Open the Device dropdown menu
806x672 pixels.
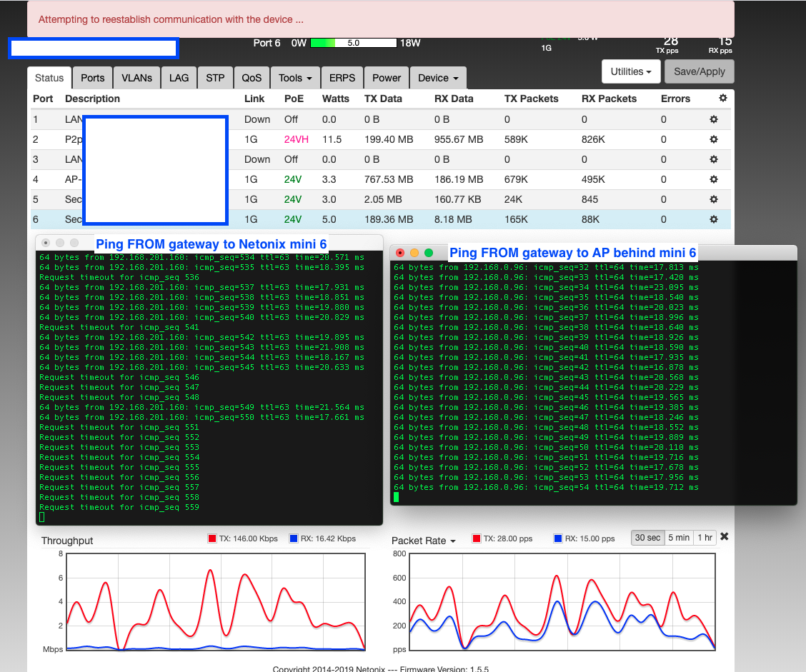pyautogui.click(x=438, y=78)
